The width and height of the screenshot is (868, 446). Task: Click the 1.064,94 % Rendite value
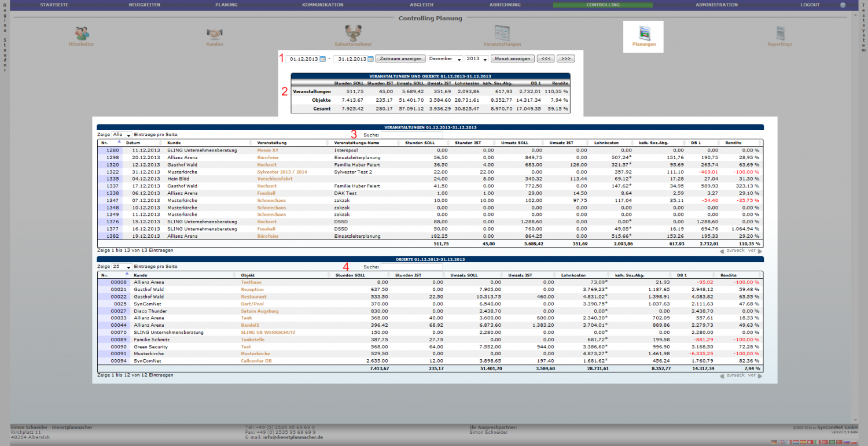[x=746, y=229]
